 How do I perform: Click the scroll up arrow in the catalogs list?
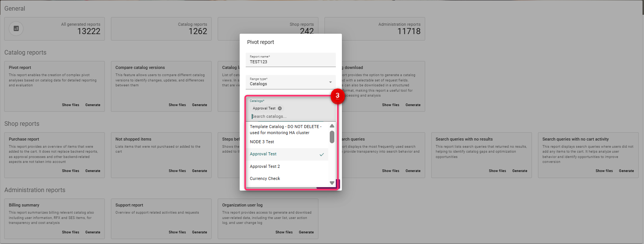coord(332,126)
